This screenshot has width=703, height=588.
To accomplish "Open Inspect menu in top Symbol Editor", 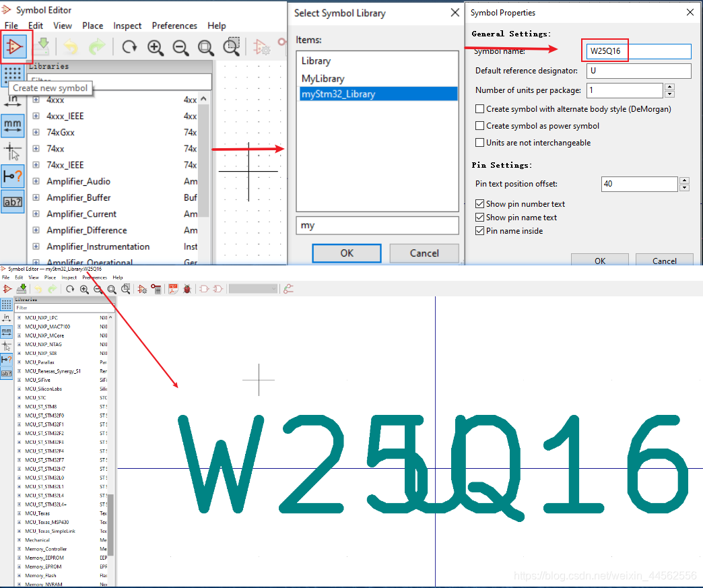I will tap(127, 26).
